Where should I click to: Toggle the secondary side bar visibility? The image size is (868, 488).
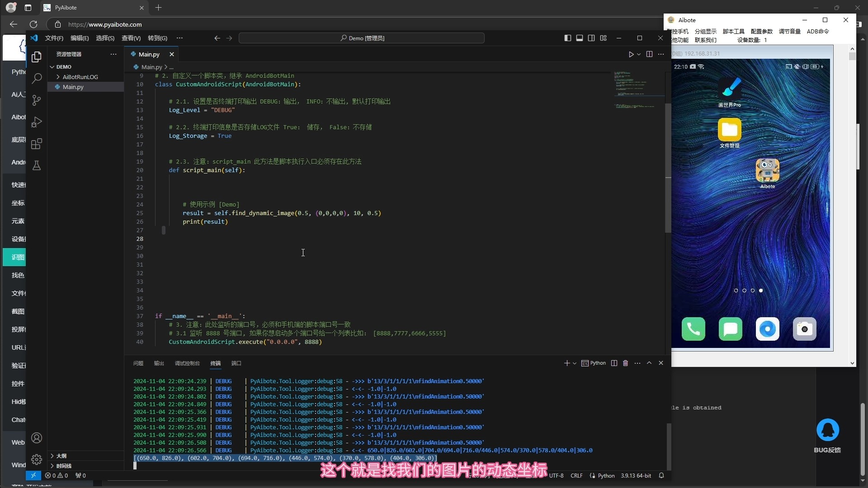(x=591, y=38)
